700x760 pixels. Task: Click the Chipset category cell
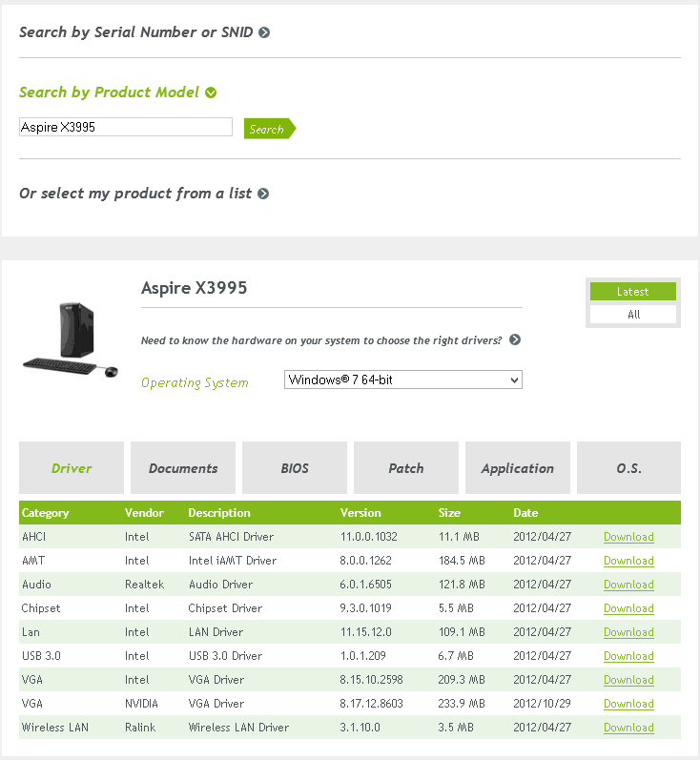(41, 607)
